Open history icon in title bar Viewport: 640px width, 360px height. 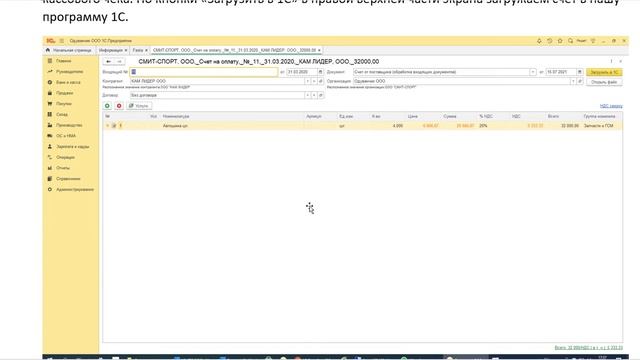550,41
